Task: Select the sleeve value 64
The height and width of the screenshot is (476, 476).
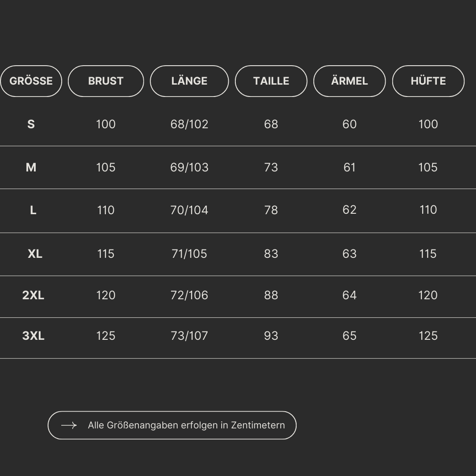Action: (350, 295)
